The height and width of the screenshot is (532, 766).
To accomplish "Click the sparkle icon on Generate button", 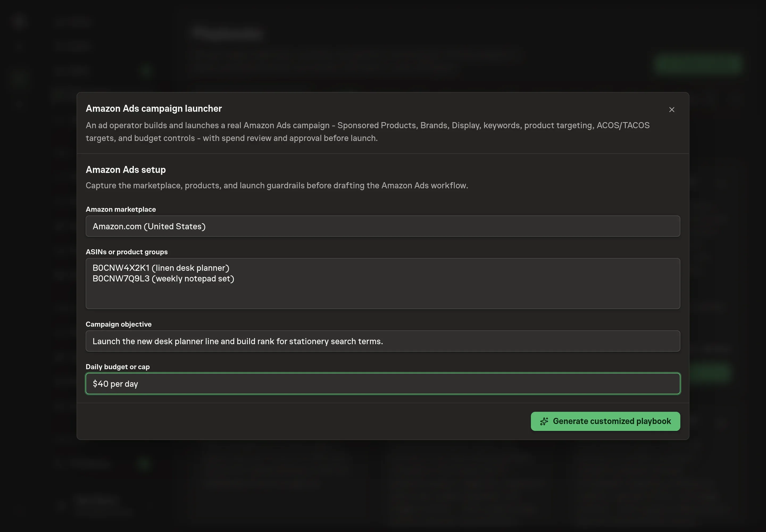I will pos(544,421).
